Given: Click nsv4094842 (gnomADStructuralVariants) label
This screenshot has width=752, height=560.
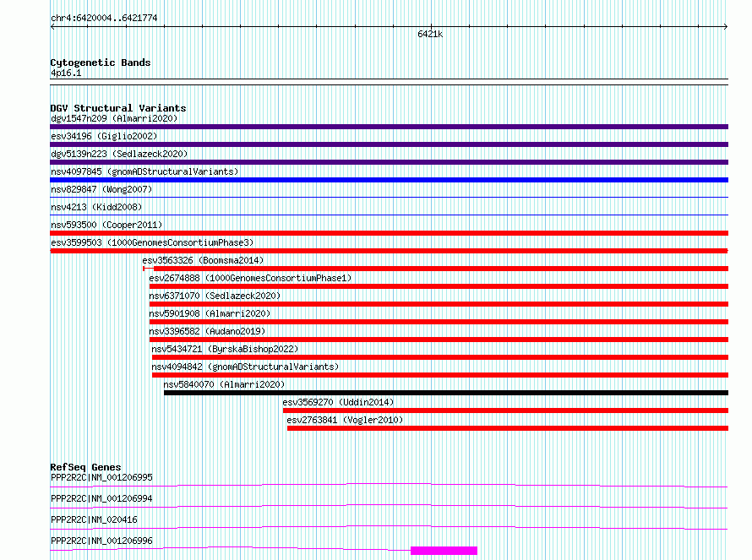Looking at the screenshot, I should (x=245, y=367).
